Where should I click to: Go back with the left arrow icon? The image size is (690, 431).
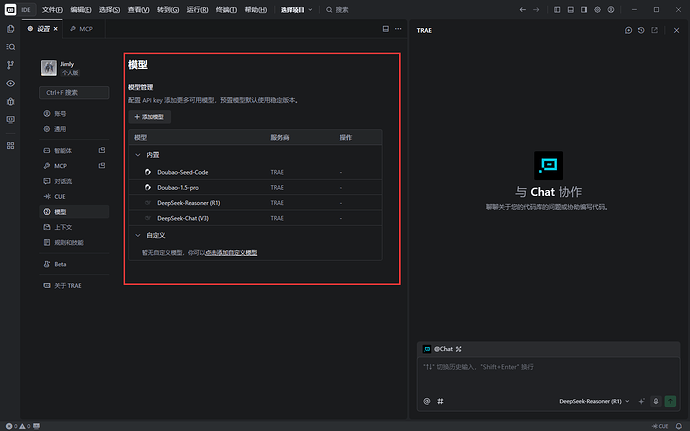(522, 10)
